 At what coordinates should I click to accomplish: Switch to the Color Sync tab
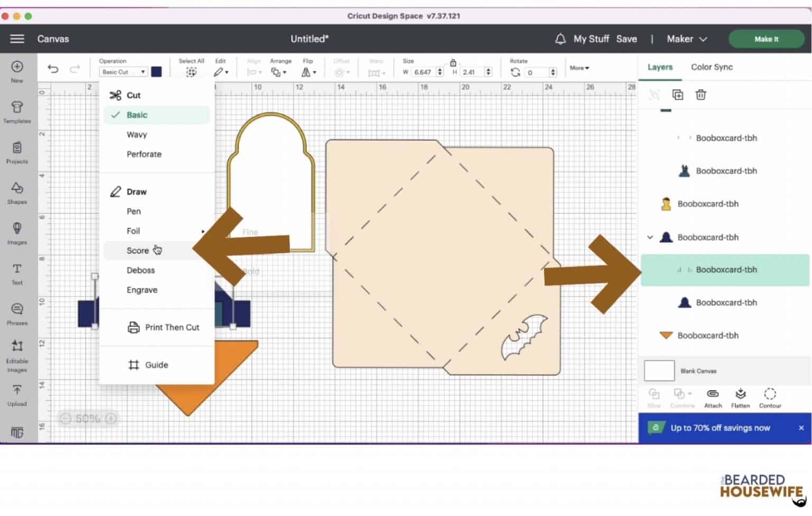tap(712, 67)
